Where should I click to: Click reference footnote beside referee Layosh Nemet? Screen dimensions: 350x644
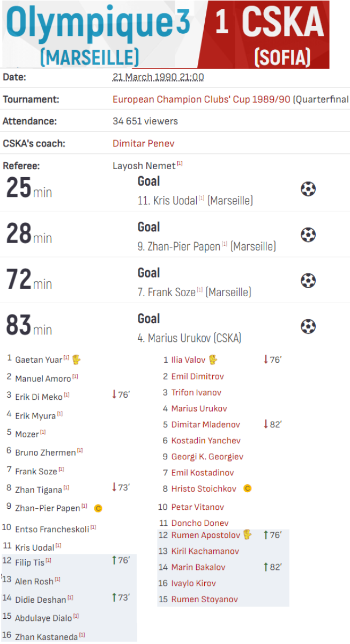(x=180, y=164)
